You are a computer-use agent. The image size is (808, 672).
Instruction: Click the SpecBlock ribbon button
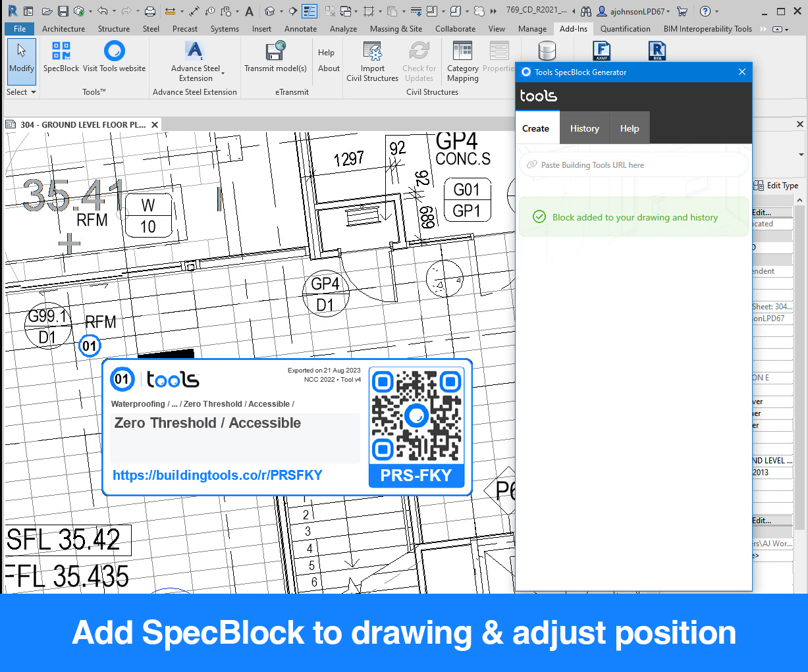[61, 57]
